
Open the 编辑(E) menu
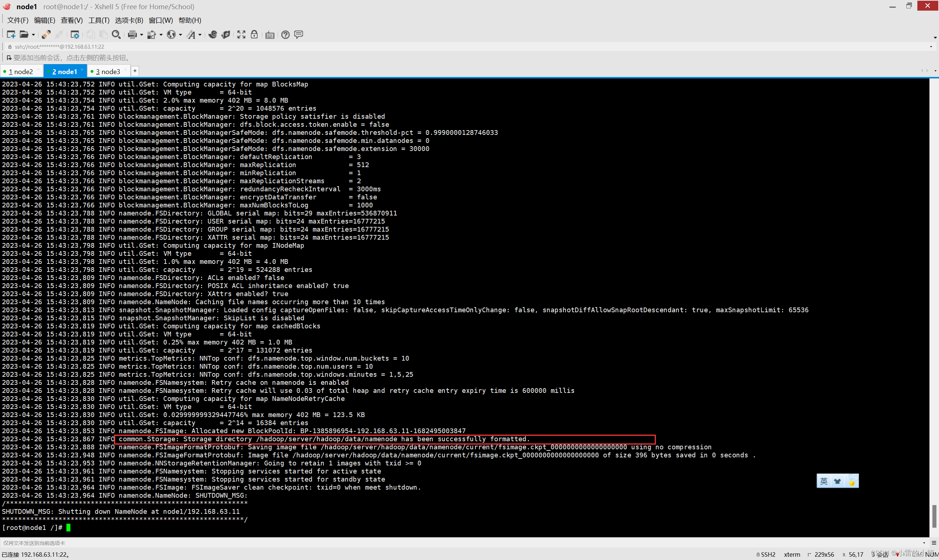44,21
